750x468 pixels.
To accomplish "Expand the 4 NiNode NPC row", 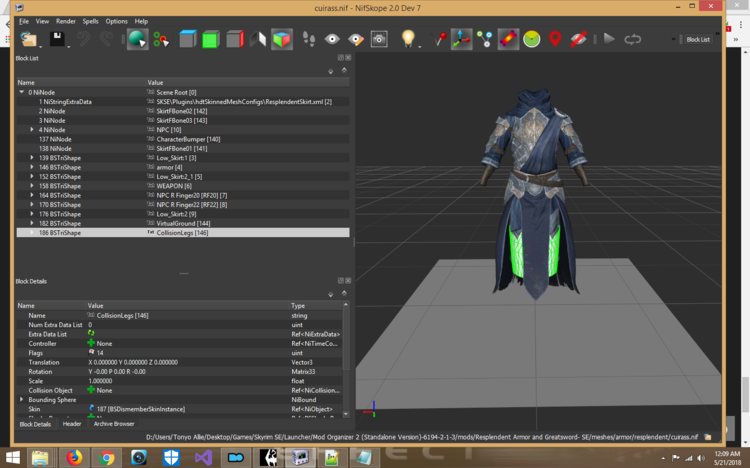I will tap(32, 130).
